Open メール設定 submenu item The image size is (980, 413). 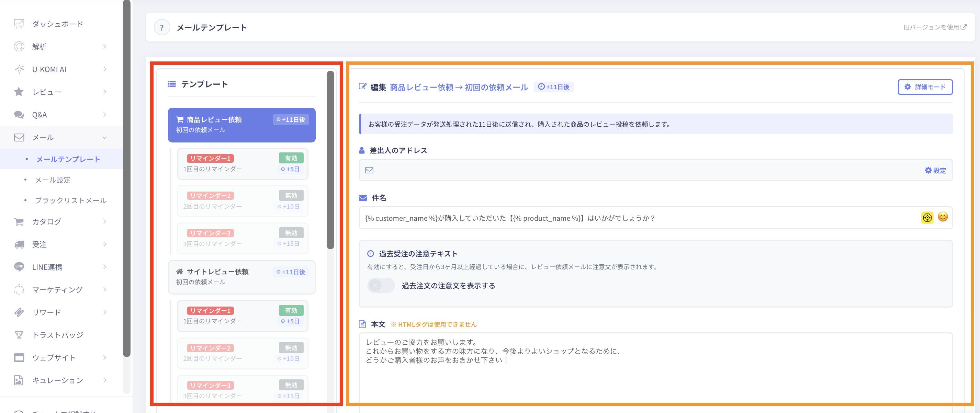[x=53, y=180]
